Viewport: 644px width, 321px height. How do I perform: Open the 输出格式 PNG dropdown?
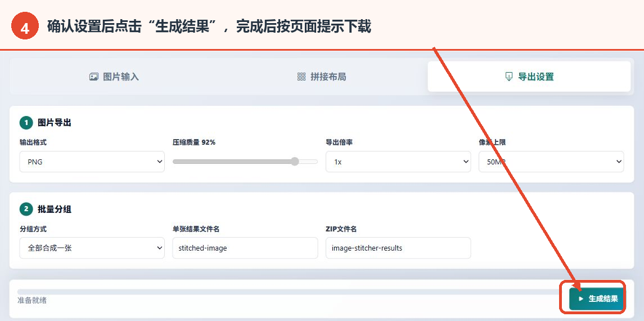[x=92, y=162]
